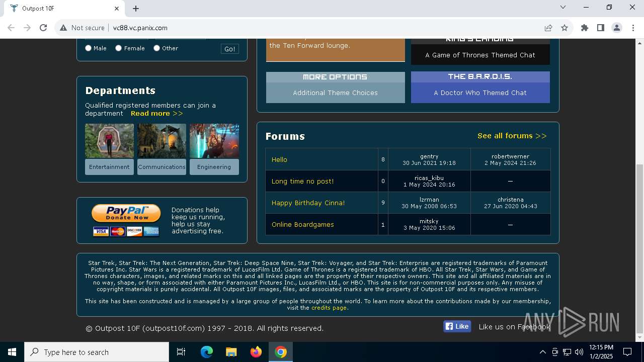
Task: Open the notification center icon
Action: pos(627,352)
